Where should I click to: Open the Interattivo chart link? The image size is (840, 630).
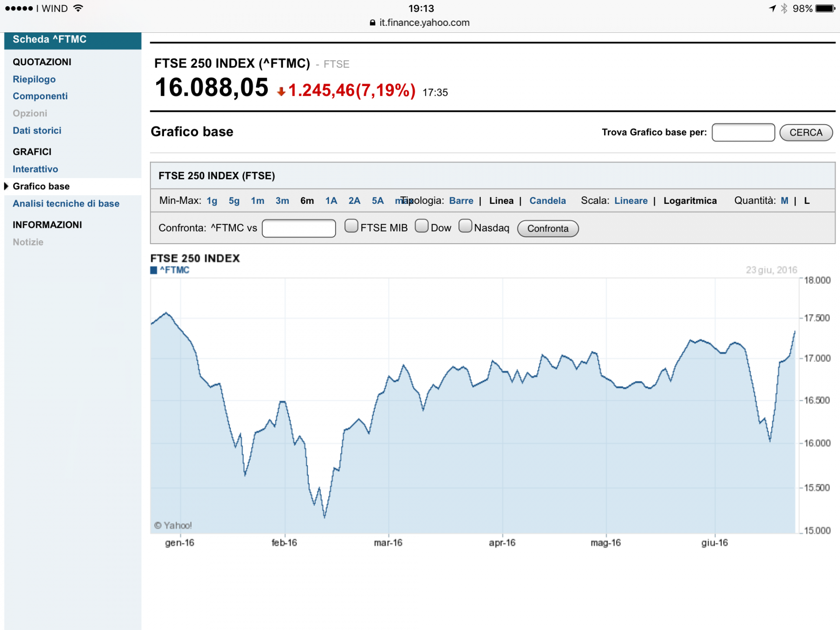(35, 169)
